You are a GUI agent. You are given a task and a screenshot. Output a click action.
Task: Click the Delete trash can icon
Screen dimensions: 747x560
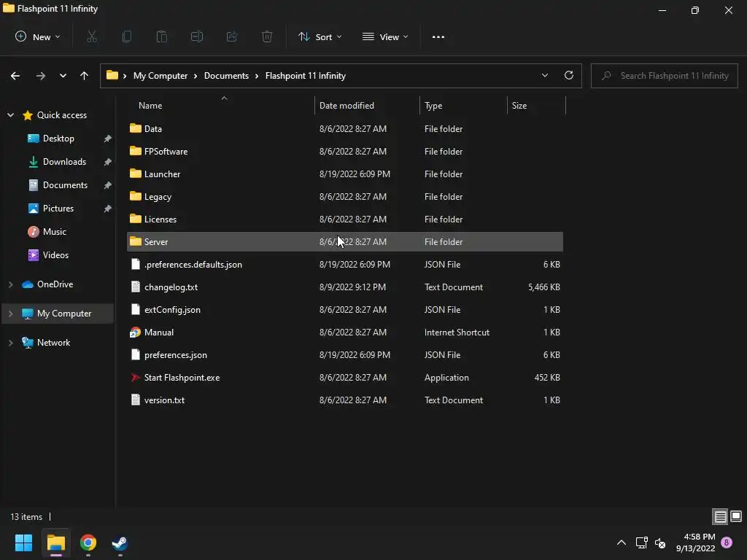click(x=267, y=36)
